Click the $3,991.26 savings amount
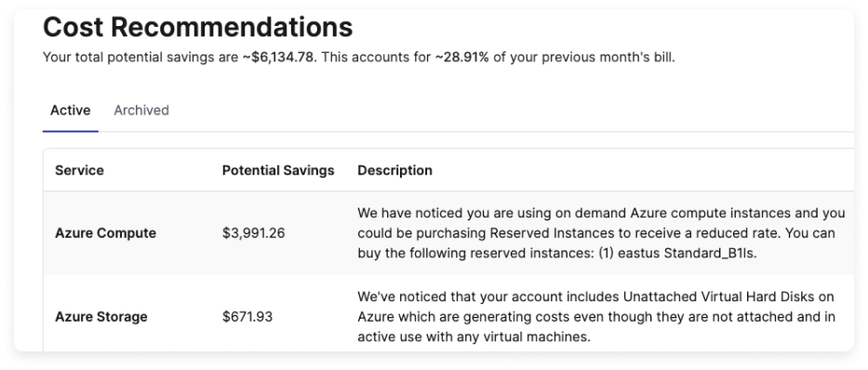 254,233
